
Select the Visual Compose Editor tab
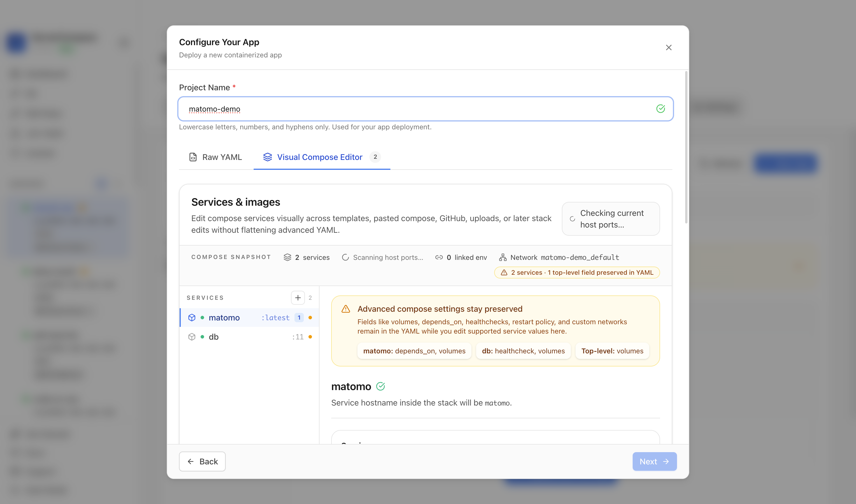click(322, 157)
